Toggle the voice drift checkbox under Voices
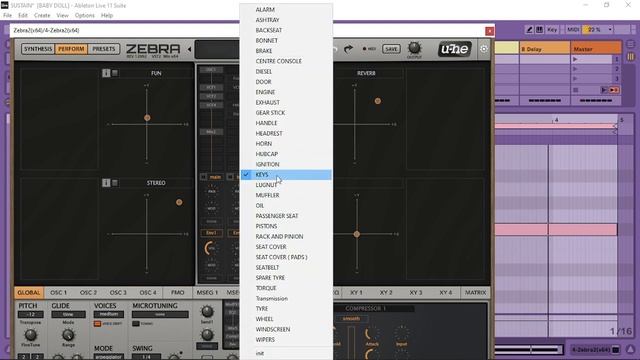The image size is (640, 360). click(97, 324)
